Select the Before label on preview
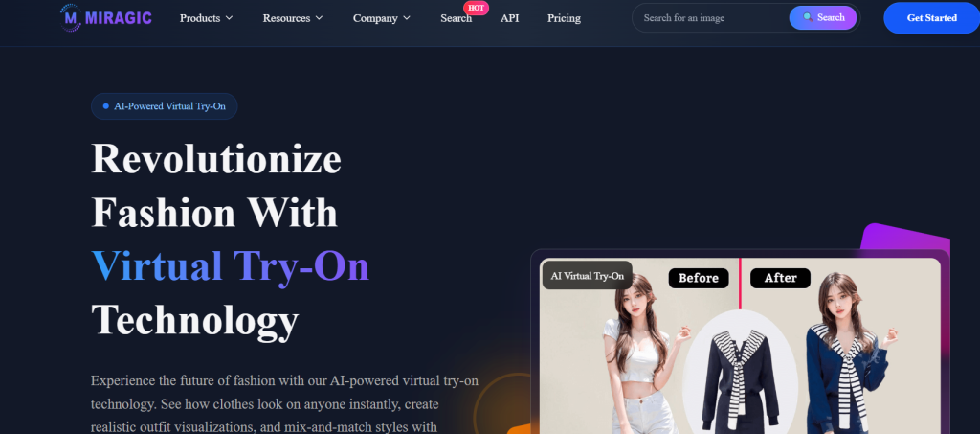Viewport: 980px width, 434px height. [x=698, y=278]
